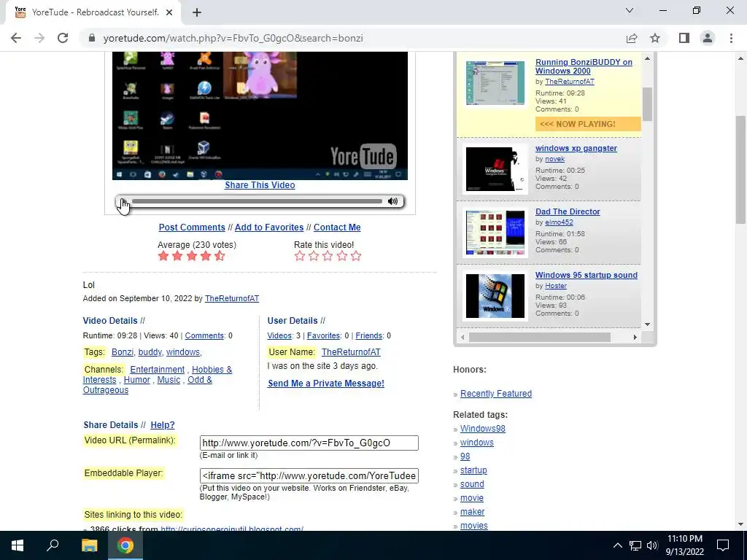747x560 pixels.
Task: Click the Embeddable Player code field
Action: point(309,475)
